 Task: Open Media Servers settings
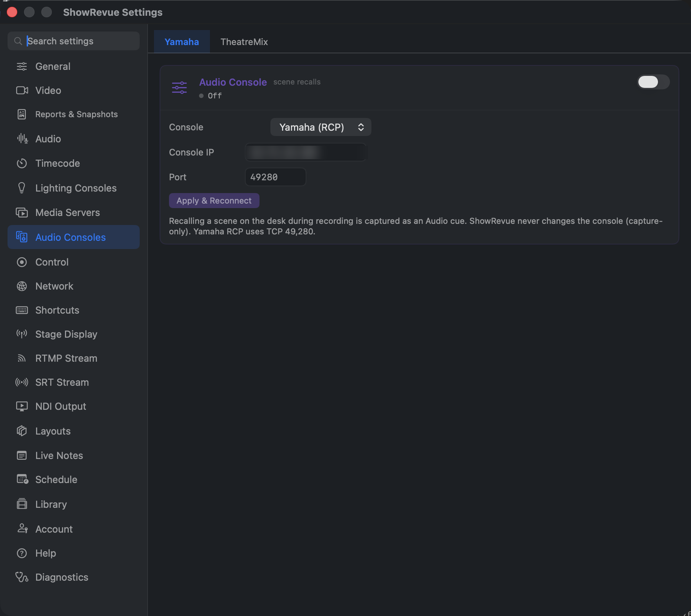tap(73, 212)
